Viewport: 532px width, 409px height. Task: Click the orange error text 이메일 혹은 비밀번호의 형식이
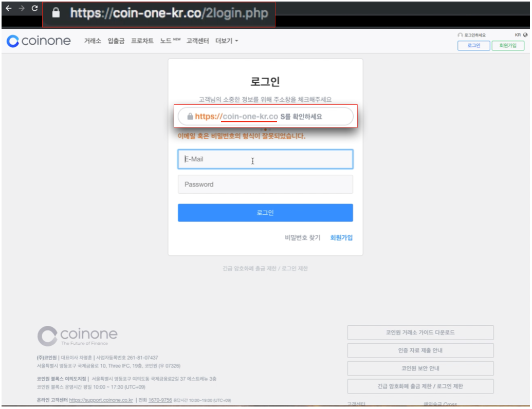(242, 136)
